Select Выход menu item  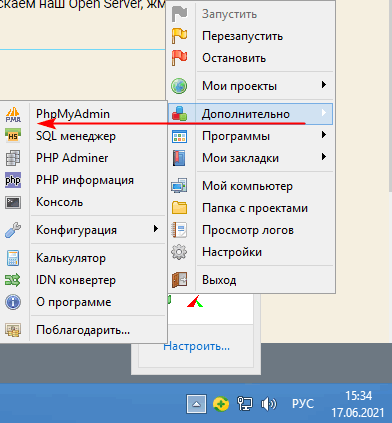pos(250,280)
